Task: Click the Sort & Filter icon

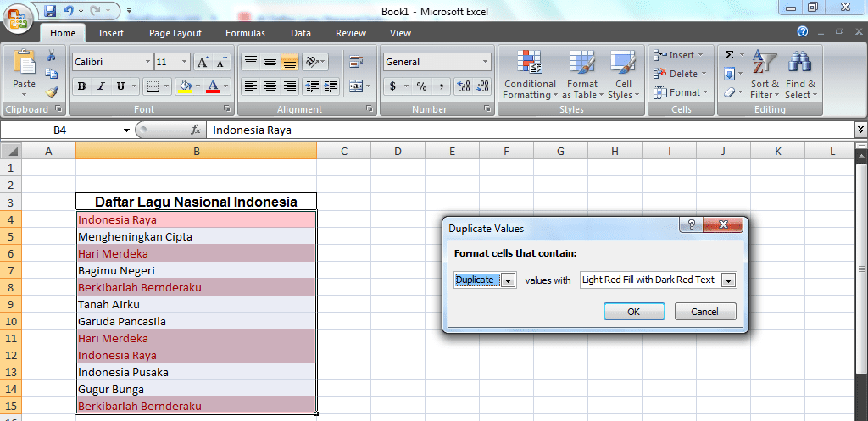Action: (764, 64)
